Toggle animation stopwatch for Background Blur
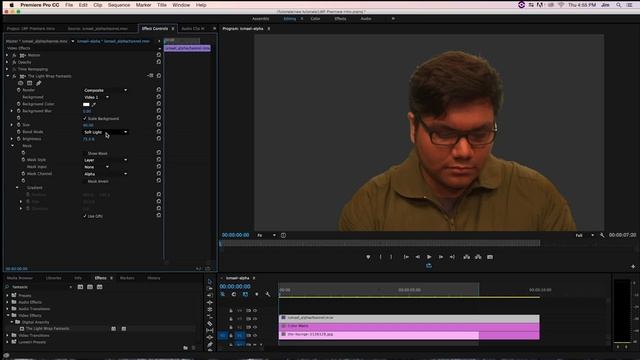The height and width of the screenshot is (360, 640). (18, 111)
